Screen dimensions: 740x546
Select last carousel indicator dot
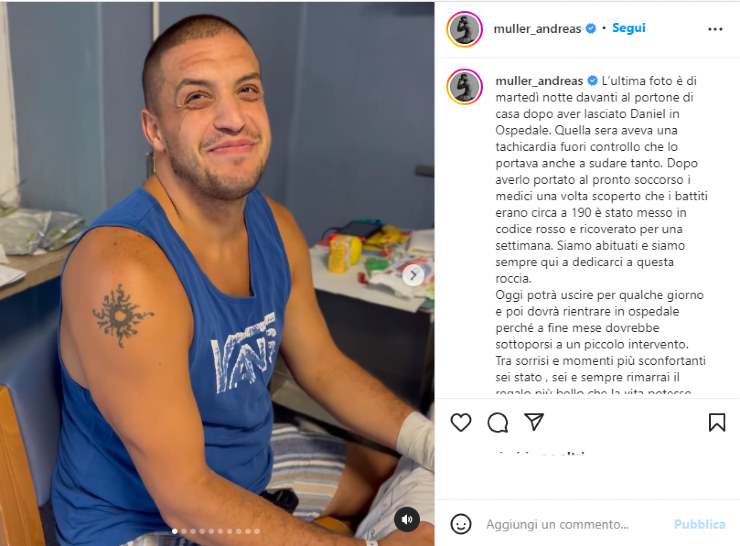(257, 531)
